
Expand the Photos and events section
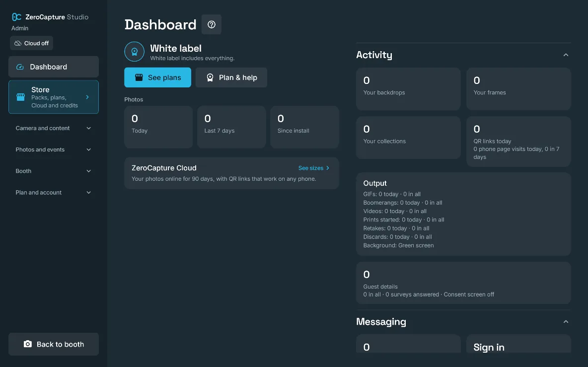coord(54,149)
